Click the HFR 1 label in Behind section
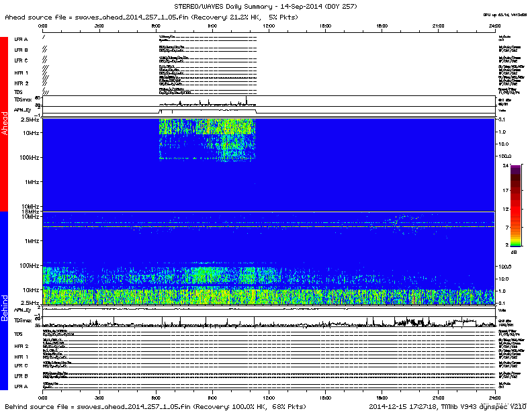 pos(21,357)
